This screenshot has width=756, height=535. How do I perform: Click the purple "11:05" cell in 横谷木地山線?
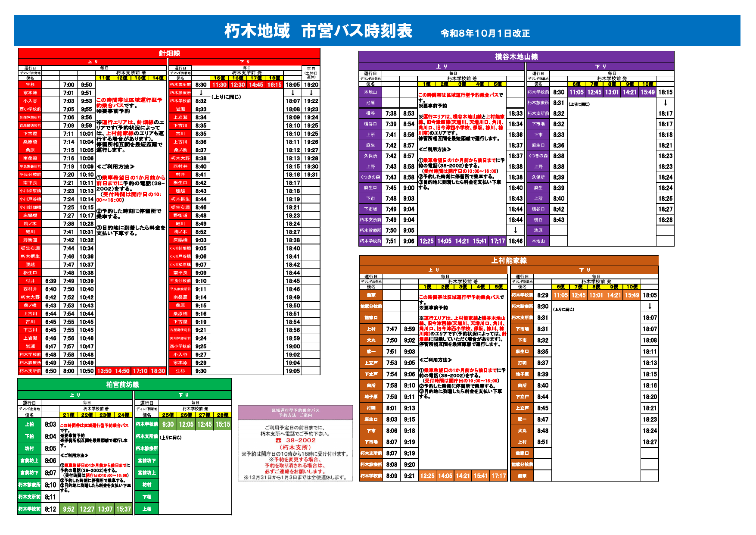[x=576, y=92]
